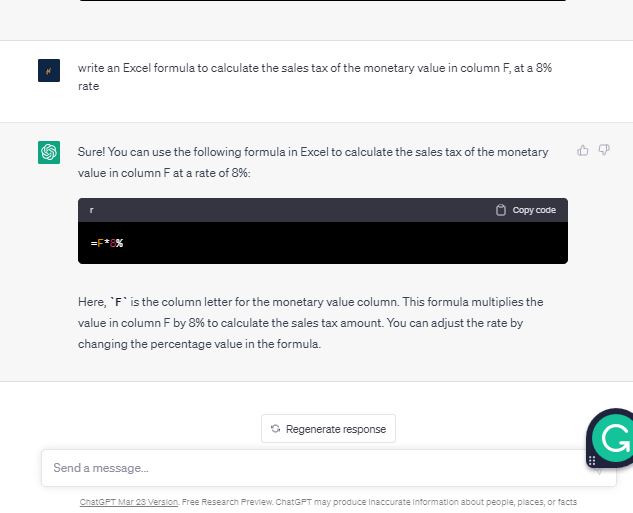
Task: Click the =F*8% formula text
Action: (107, 243)
